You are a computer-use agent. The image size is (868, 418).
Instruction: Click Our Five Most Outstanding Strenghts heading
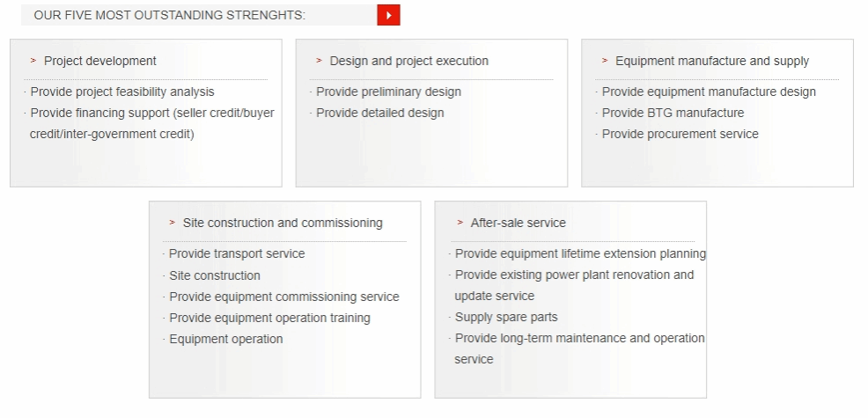tap(170, 15)
